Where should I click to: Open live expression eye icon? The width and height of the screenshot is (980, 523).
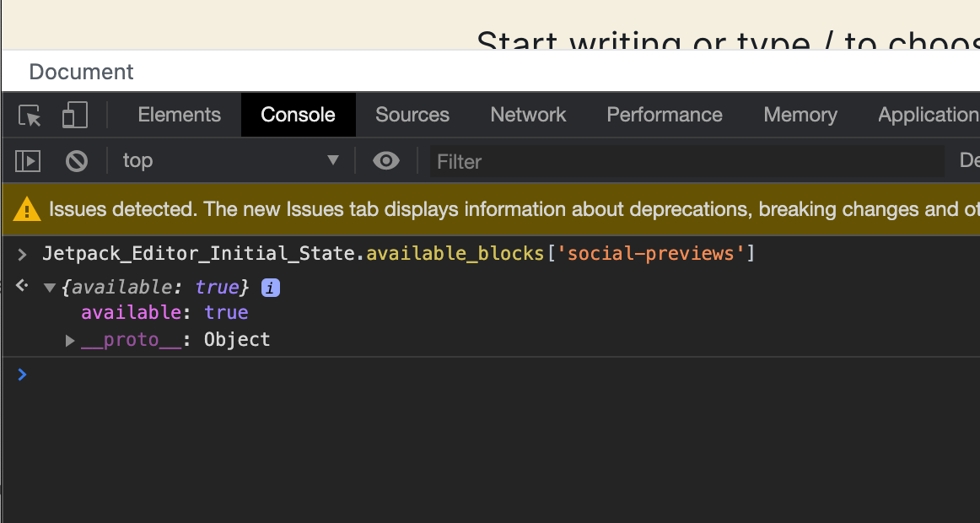click(386, 160)
